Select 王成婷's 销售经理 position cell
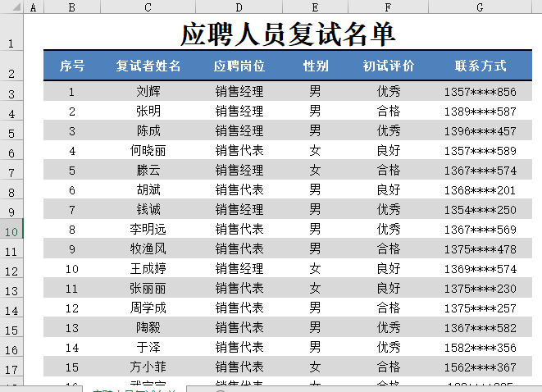This screenshot has height=392, width=542. [239, 269]
